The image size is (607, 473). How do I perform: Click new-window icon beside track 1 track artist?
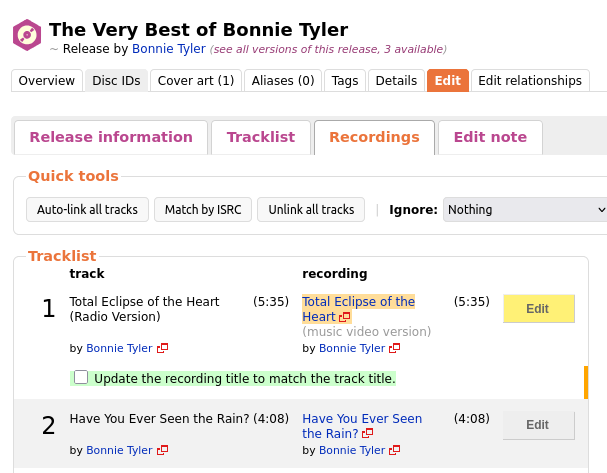coord(162,348)
